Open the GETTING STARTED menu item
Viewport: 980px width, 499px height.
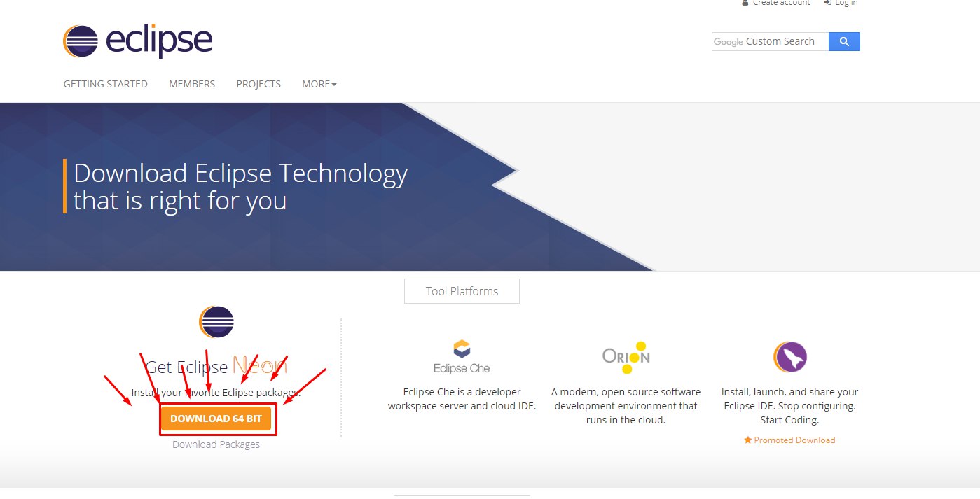pyautogui.click(x=105, y=84)
